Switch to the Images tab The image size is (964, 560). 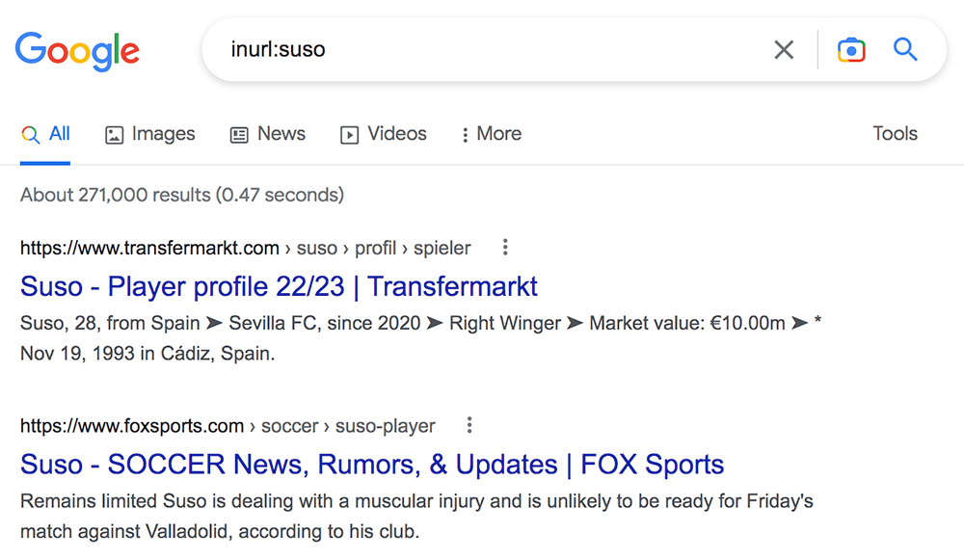click(150, 134)
